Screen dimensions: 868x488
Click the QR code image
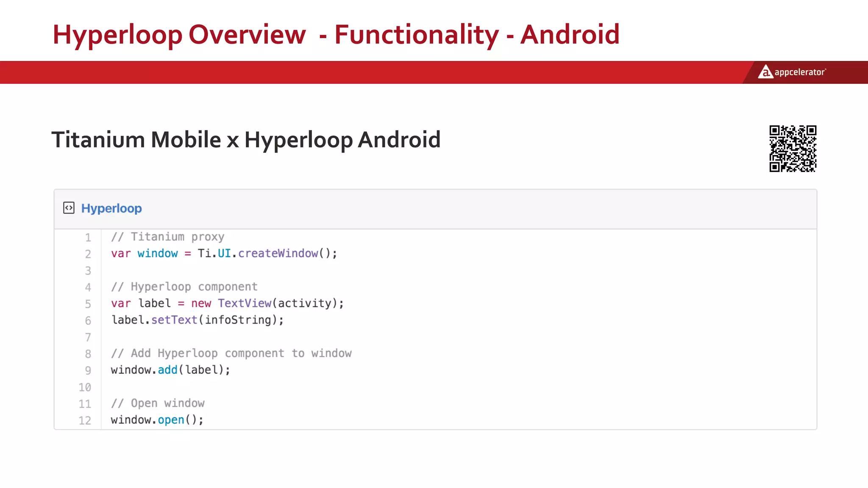coord(793,149)
